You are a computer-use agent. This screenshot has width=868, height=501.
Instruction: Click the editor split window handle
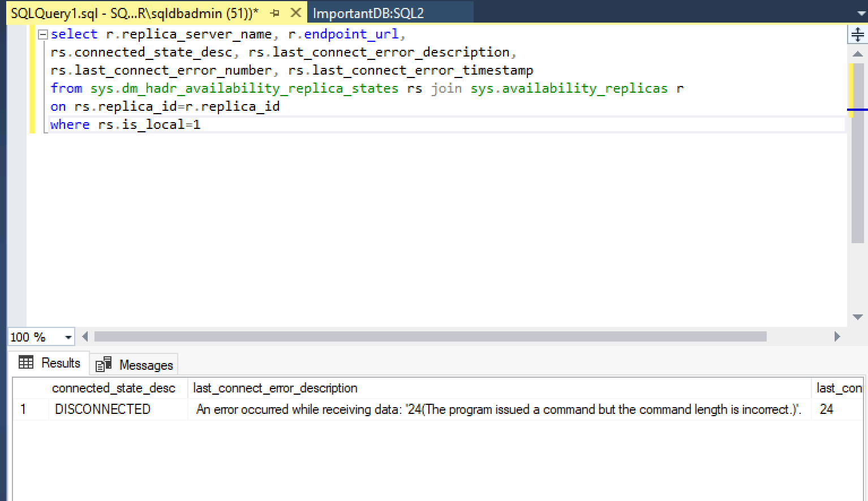coord(858,34)
